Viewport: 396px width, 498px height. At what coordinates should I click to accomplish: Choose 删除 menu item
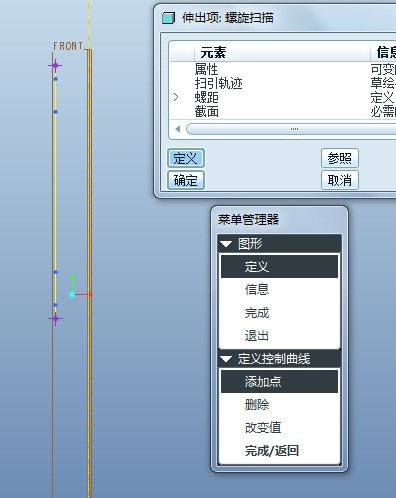tap(279, 405)
